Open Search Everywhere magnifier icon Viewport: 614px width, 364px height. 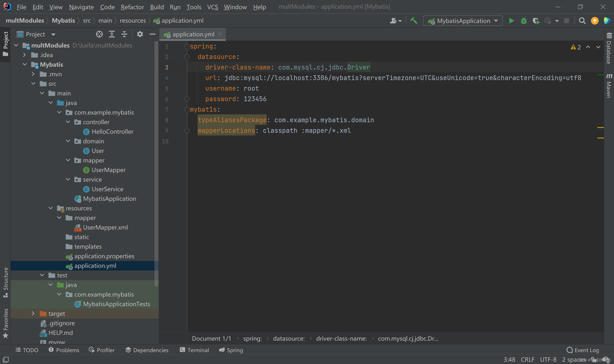pos(582,21)
